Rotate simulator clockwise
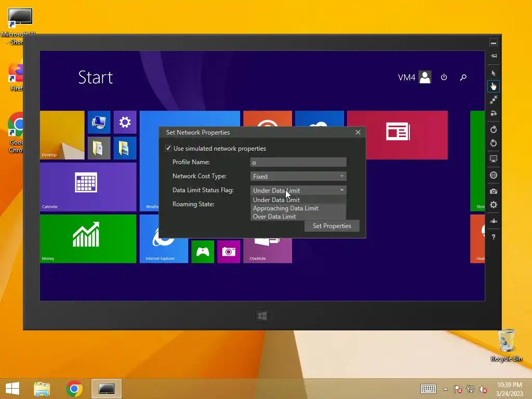The width and height of the screenshot is (532, 399). 494,129
